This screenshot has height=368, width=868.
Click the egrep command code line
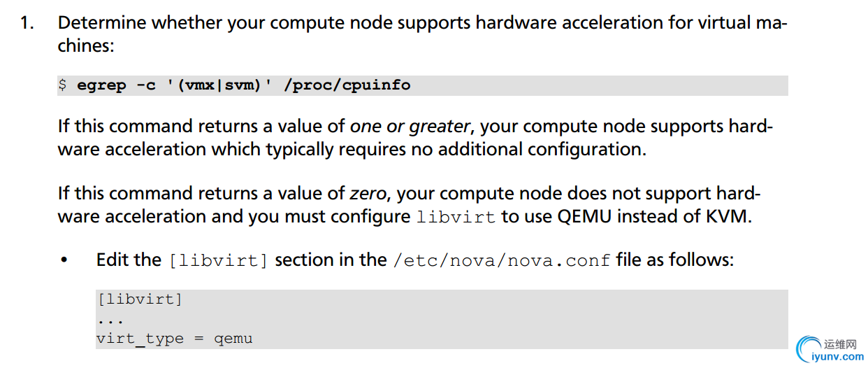(x=423, y=85)
